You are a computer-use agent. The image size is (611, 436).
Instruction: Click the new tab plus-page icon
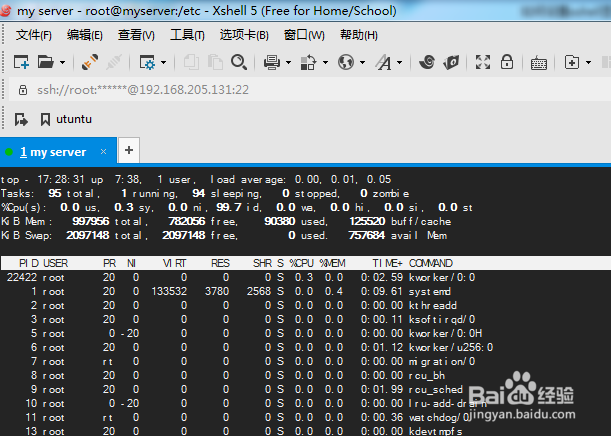click(x=572, y=62)
